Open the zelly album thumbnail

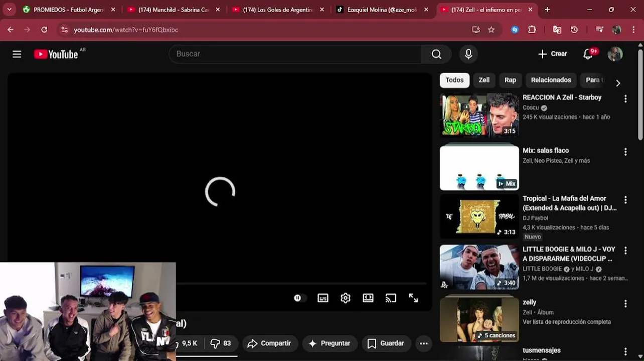pyautogui.click(x=479, y=319)
